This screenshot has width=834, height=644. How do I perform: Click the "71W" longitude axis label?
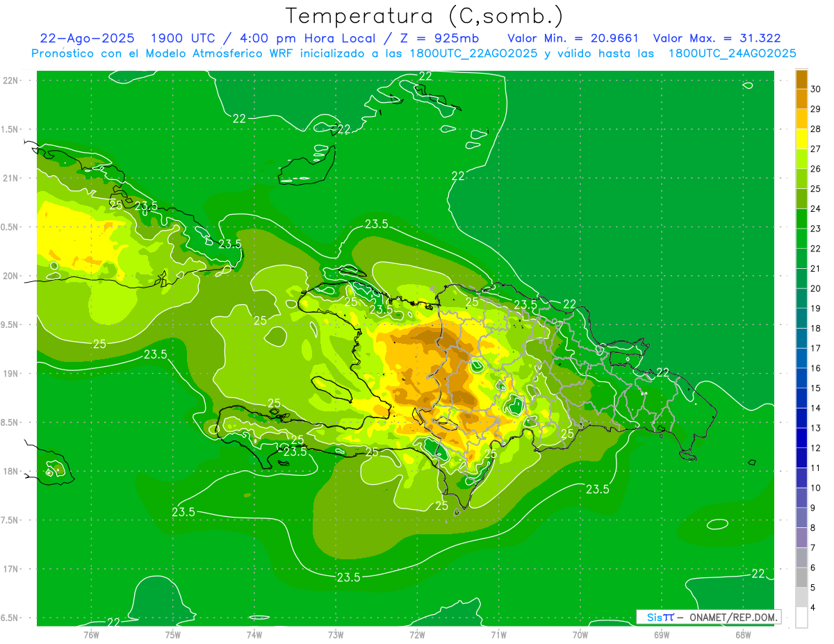[x=498, y=634]
